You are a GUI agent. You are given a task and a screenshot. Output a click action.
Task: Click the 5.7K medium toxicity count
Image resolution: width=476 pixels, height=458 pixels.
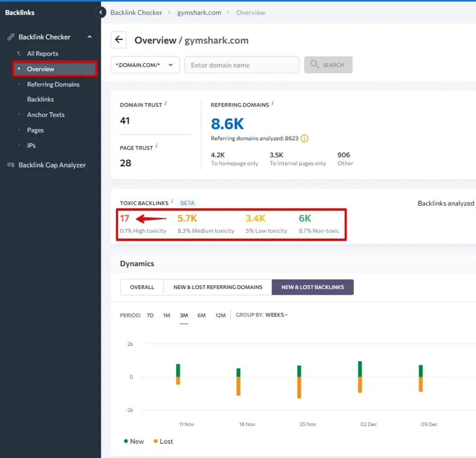187,218
